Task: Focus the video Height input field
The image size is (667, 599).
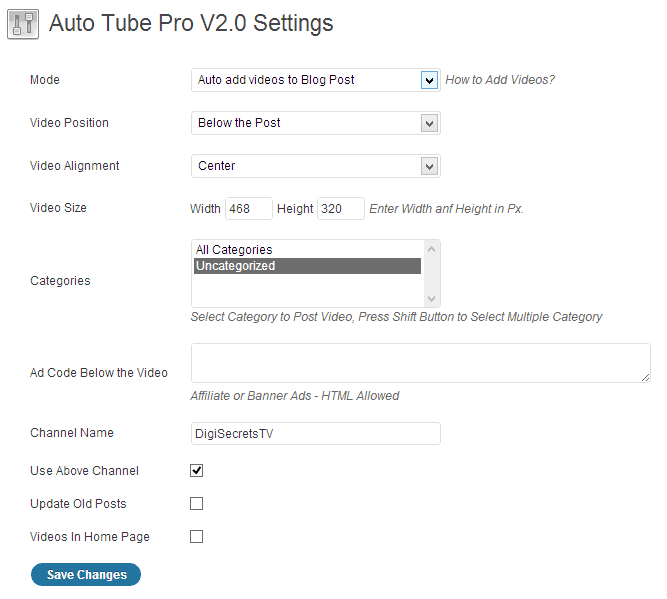Action: pyautogui.click(x=340, y=209)
